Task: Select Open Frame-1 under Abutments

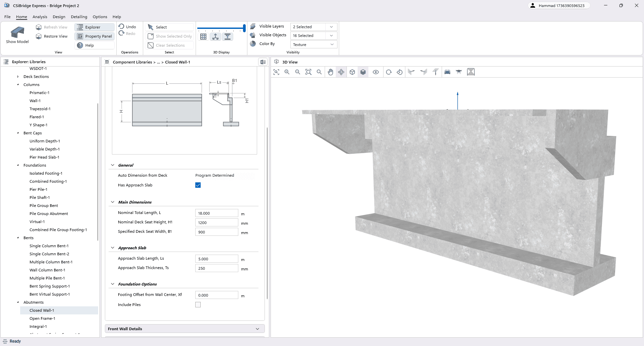Action: [42, 318]
